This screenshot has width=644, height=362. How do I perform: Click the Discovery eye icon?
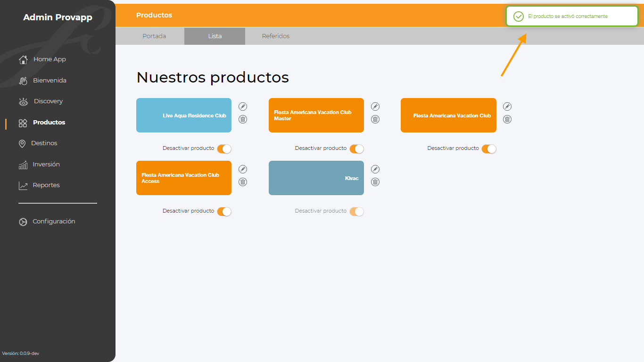(23, 102)
